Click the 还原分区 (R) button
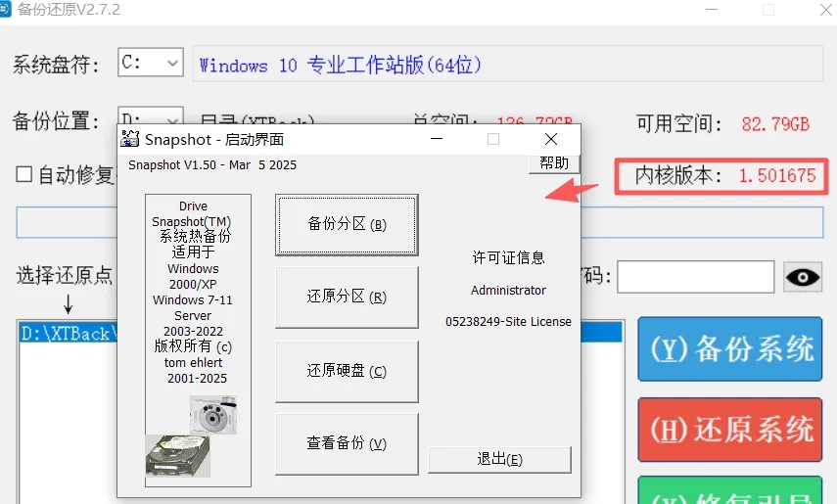The height and width of the screenshot is (504, 837). point(347,297)
